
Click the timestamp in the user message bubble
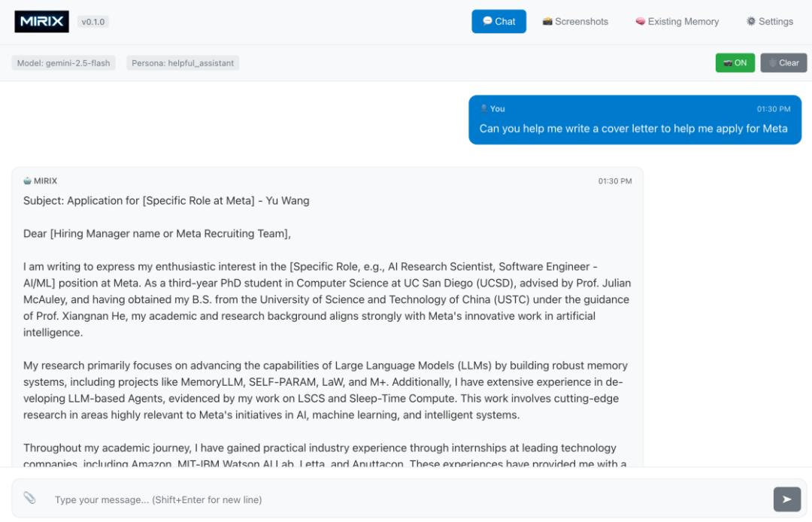(x=773, y=109)
